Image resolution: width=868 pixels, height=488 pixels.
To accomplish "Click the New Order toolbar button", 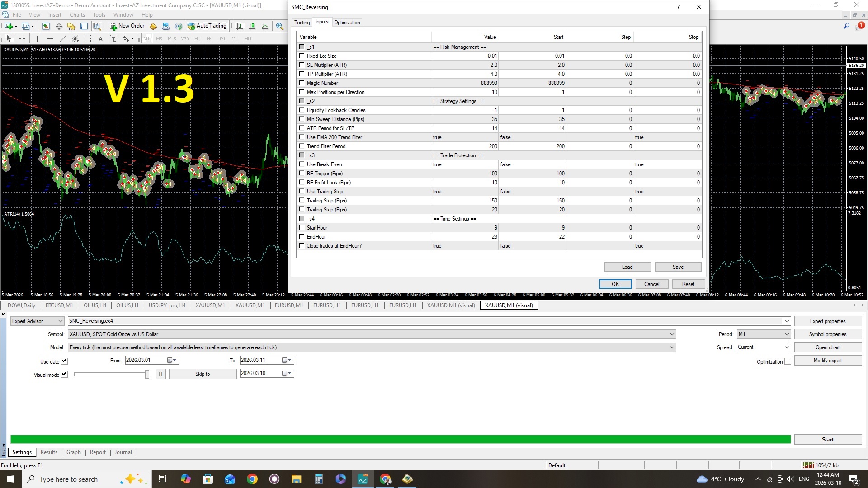I will point(127,26).
